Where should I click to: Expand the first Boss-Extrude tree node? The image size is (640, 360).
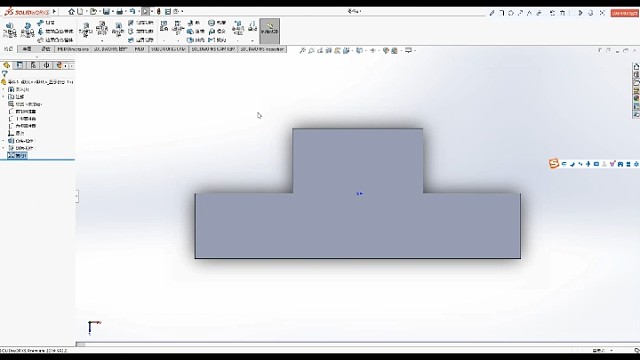click(4, 141)
